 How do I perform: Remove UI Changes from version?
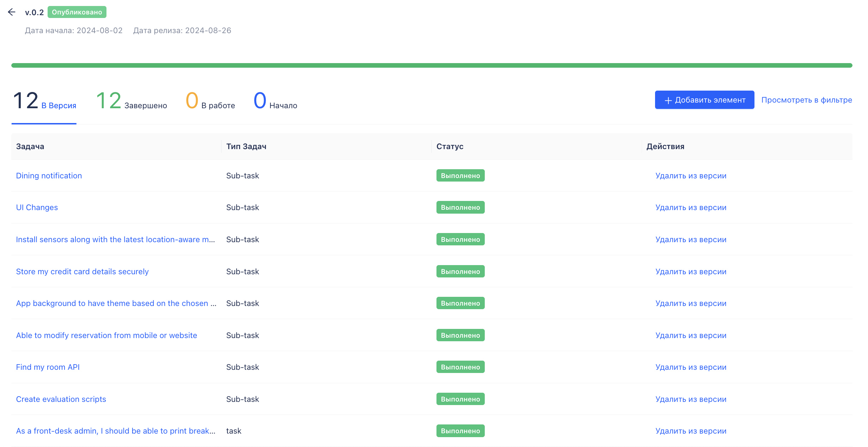click(691, 207)
